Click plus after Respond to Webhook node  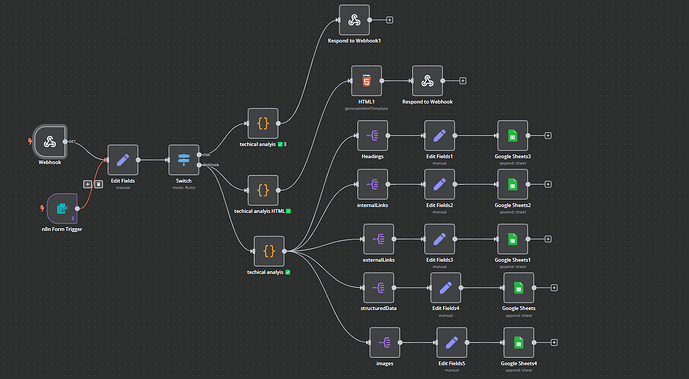[463, 81]
